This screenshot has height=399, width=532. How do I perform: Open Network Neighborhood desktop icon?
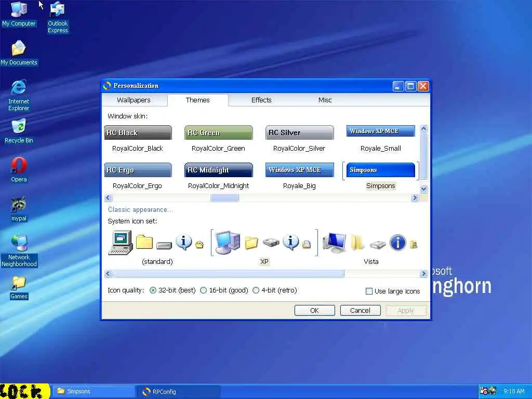[19, 251]
